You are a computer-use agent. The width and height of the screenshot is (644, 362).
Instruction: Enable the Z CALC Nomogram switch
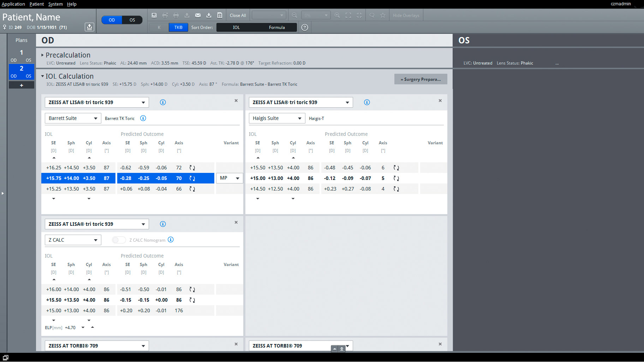[x=119, y=240]
